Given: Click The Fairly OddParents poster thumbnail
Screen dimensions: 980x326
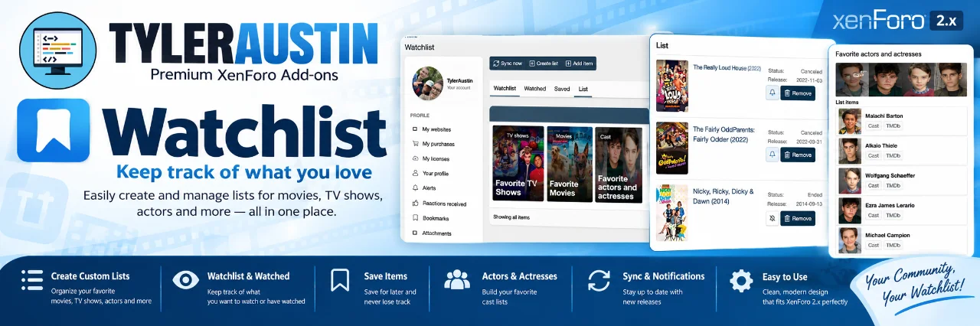Looking at the screenshot, I should 671,148.
